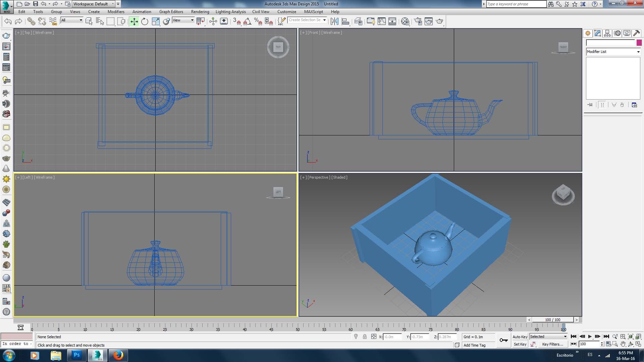Open the selection filter All dropdown
The image size is (644, 362).
[72, 20]
